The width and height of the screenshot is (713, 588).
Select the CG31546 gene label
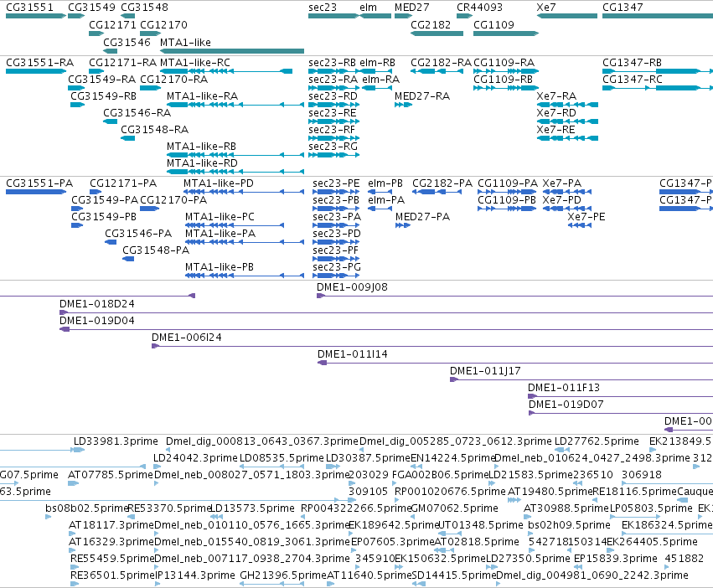pyautogui.click(x=127, y=42)
